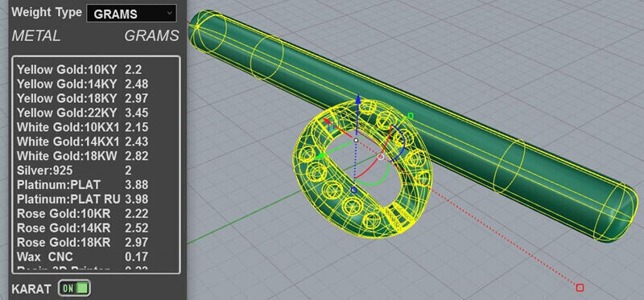Select the Rose Gold:18KR row

[96, 243]
